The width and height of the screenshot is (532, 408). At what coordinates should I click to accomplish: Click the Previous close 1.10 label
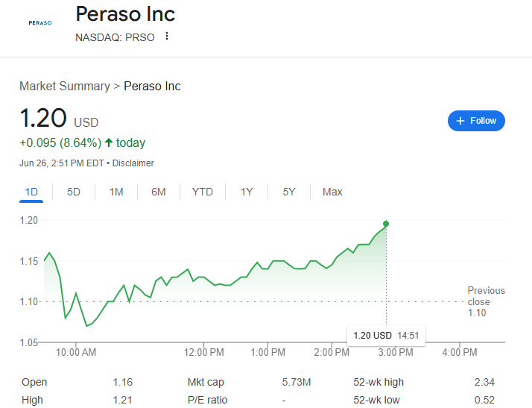(x=486, y=301)
